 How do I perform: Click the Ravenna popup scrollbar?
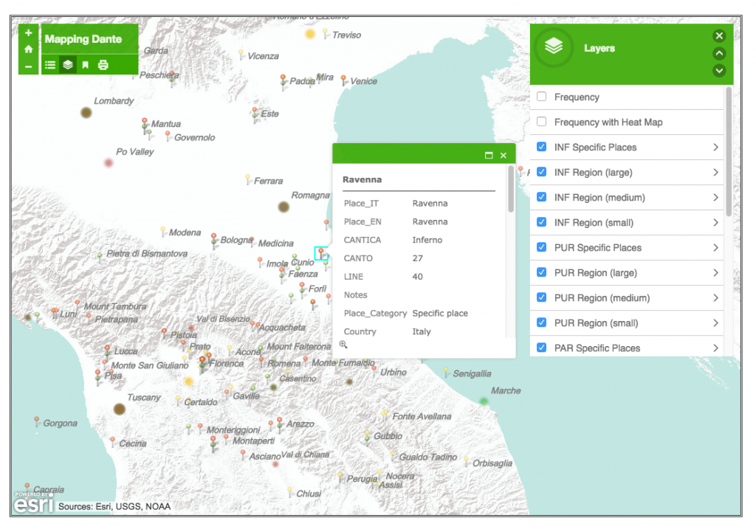[511, 189]
